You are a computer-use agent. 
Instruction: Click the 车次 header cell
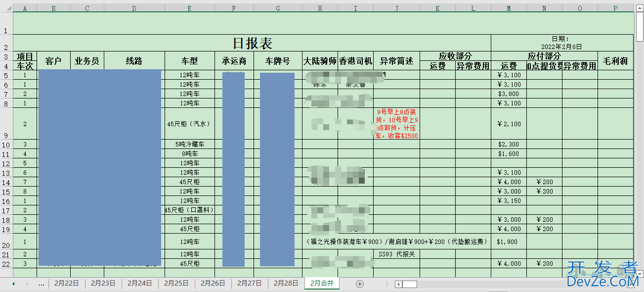click(25, 66)
